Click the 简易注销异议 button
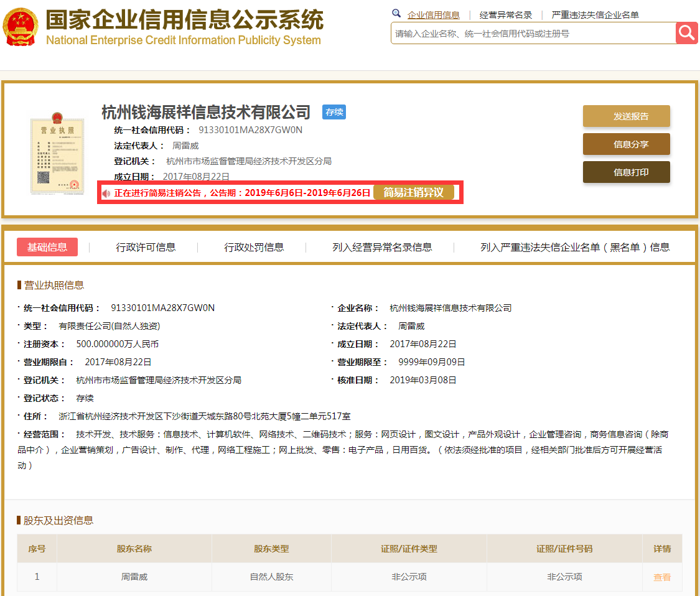This screenshot has width=700, height=596. [x=414, y=193]
